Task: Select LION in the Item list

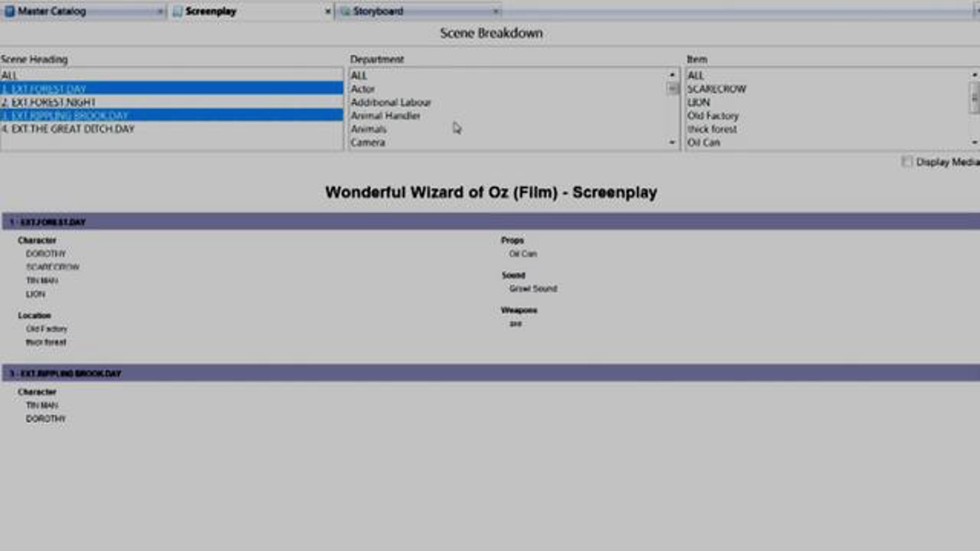Action: pos(827,102)
